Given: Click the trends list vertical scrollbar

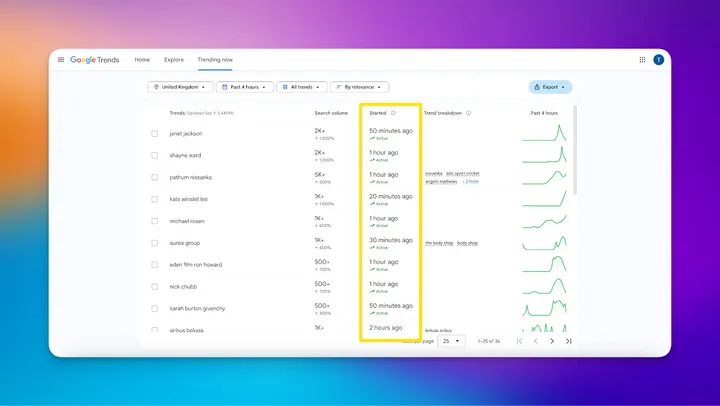Looking at the screenshot, I should tap(575, 150).
